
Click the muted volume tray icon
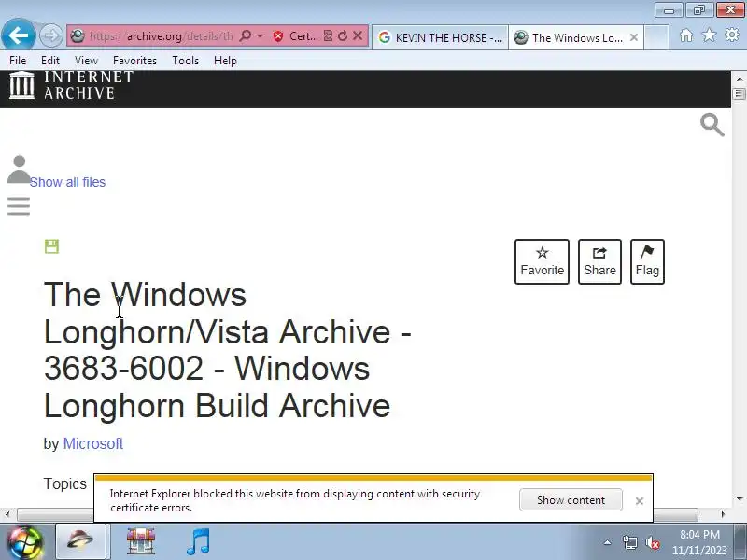tap(652, 543)
